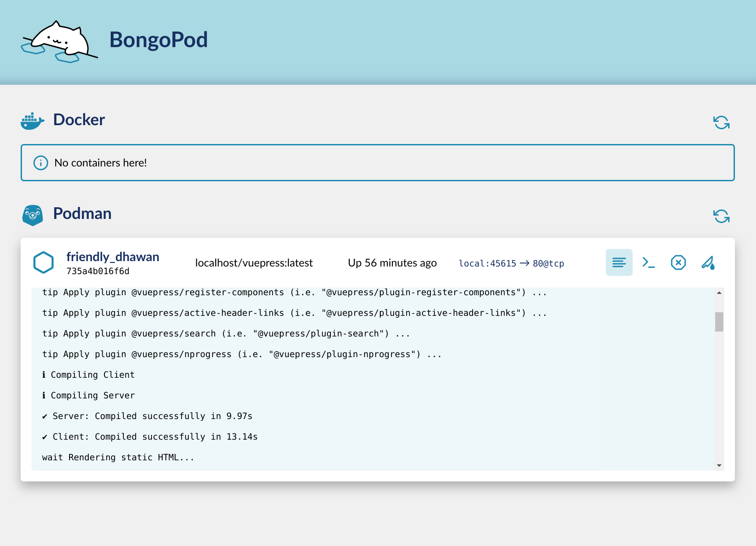Click the Docker section heading
The image size is (756, 546).
pyautogui.click(x=79, y=120)
